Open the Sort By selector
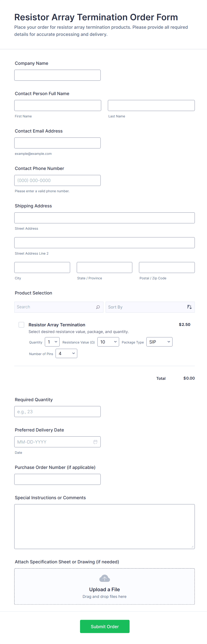The width and height of the screenshot is (207, 644). click(146, 307)
